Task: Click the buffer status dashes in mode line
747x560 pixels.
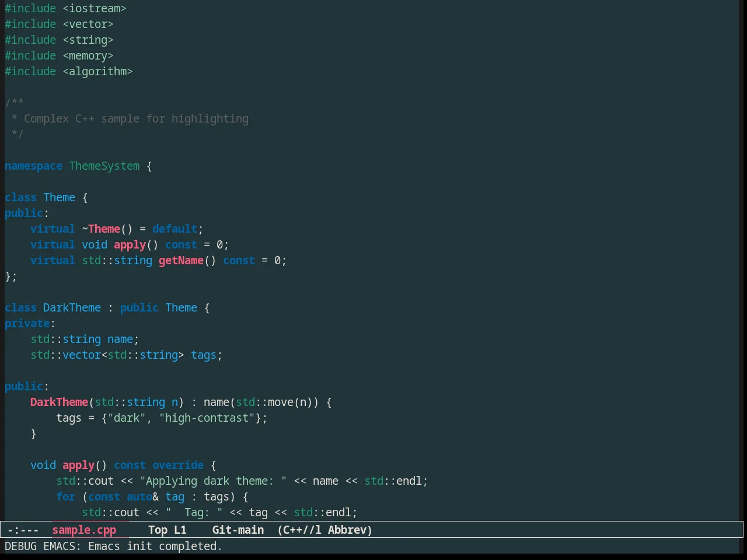Action: coord(23,530)
